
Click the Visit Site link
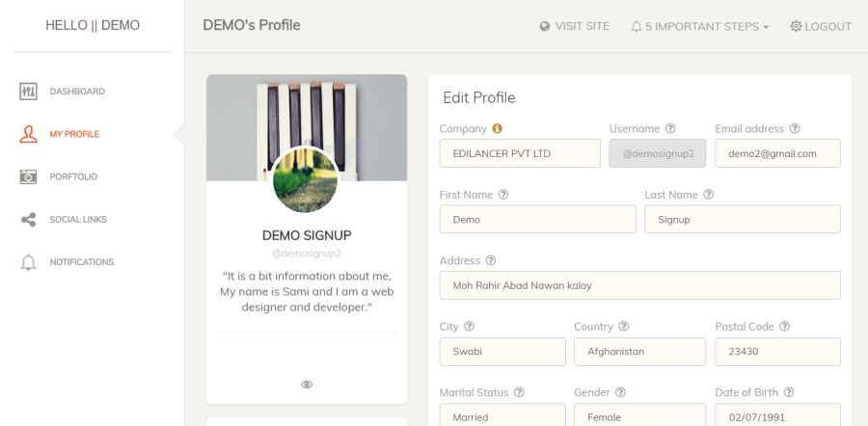pyautogui.click(x=575, y=26)
